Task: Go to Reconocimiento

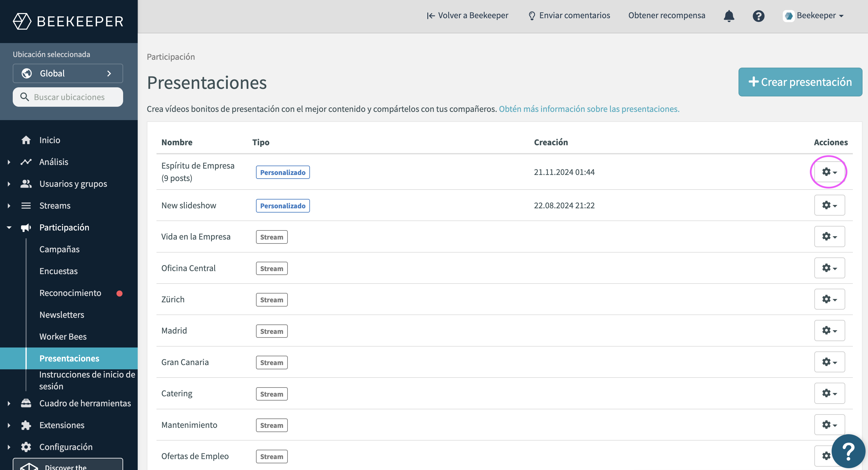Action: tap(70, 293)
